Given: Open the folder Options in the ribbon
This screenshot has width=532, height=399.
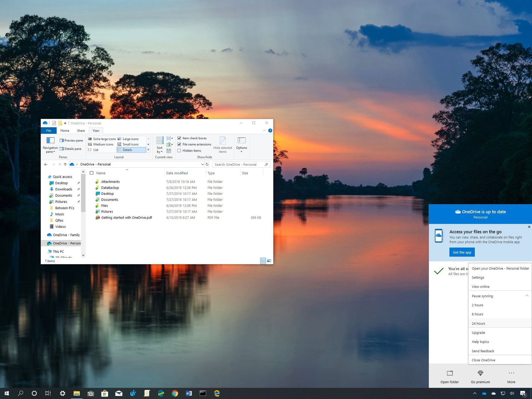Looking at the screenshot, I should tap(241, 144).
